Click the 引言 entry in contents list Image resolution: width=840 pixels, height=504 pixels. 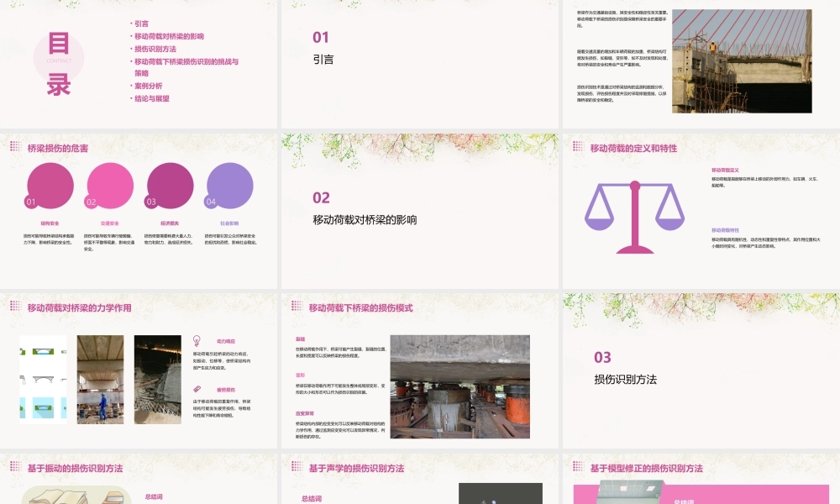pos(141,24)
